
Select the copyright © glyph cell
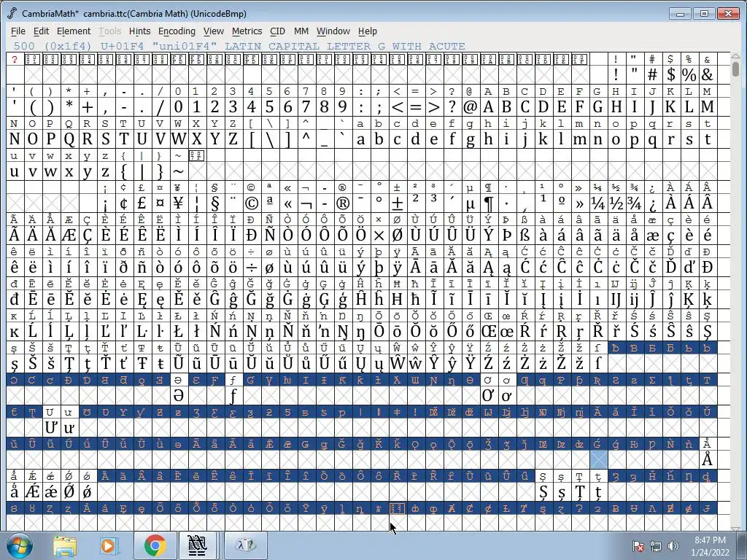pyautogui.click(x=251, y=203)
